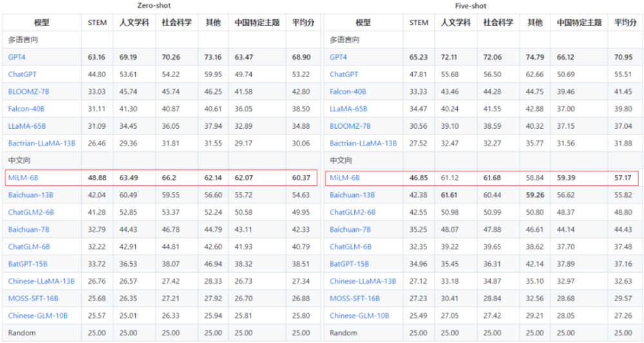Click Chinese-GLM-10B link in Zero-shot table
This screenshot has height=343, width=644.
click(38, 315)
